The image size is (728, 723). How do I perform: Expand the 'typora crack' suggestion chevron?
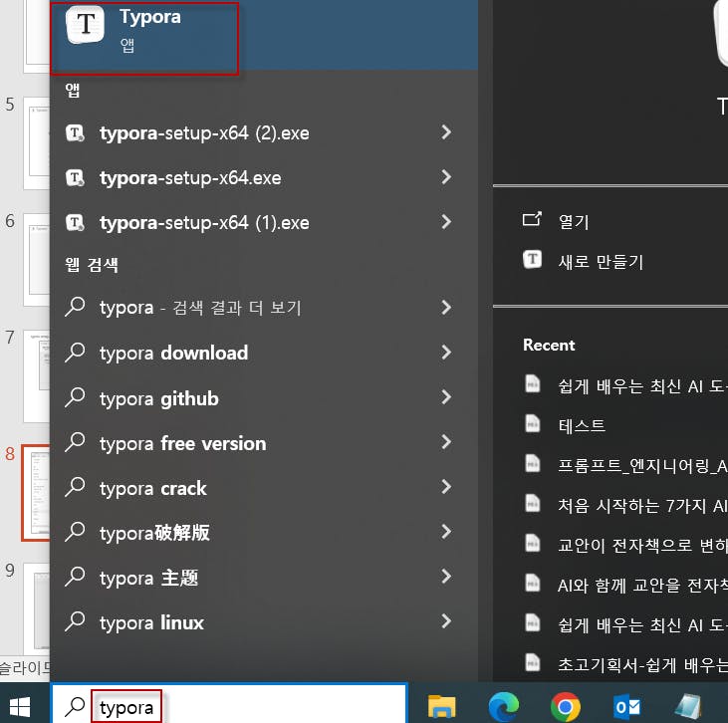coord(446,487)
